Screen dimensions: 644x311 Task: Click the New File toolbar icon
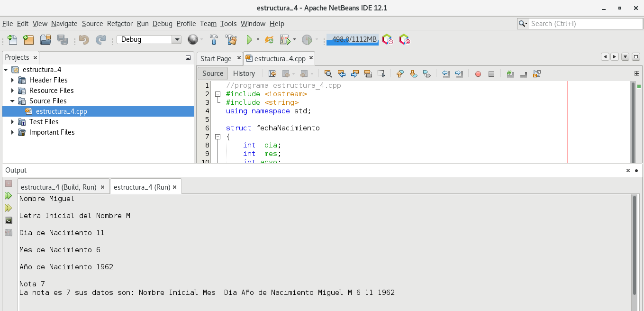coord(12,40)
